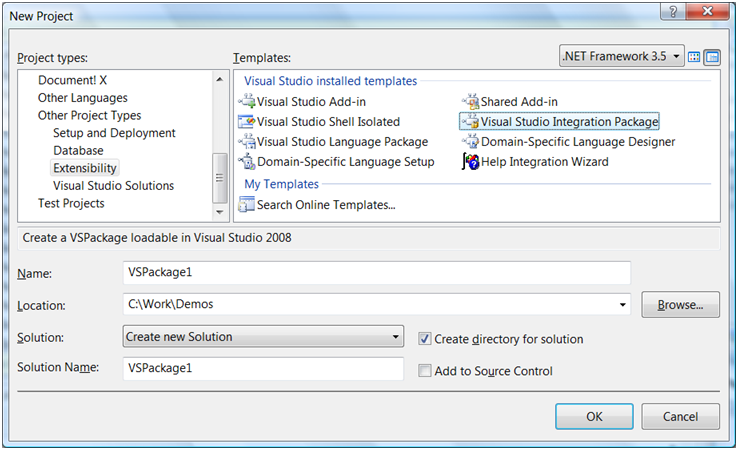Image resolution: width=738 pixels, height=450 pixels.
Task: Open Search Online Templates... entry
Action: [x=326, y=205]
